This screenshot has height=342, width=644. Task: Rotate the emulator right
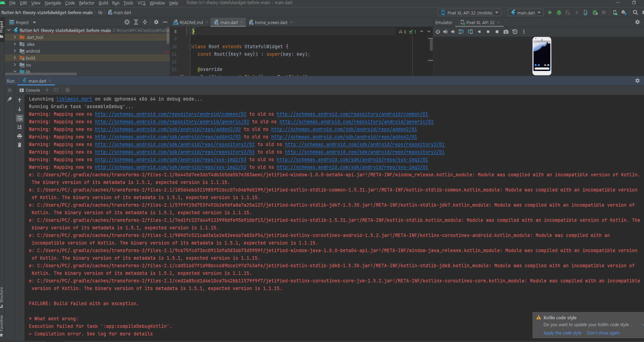(470, 32)
